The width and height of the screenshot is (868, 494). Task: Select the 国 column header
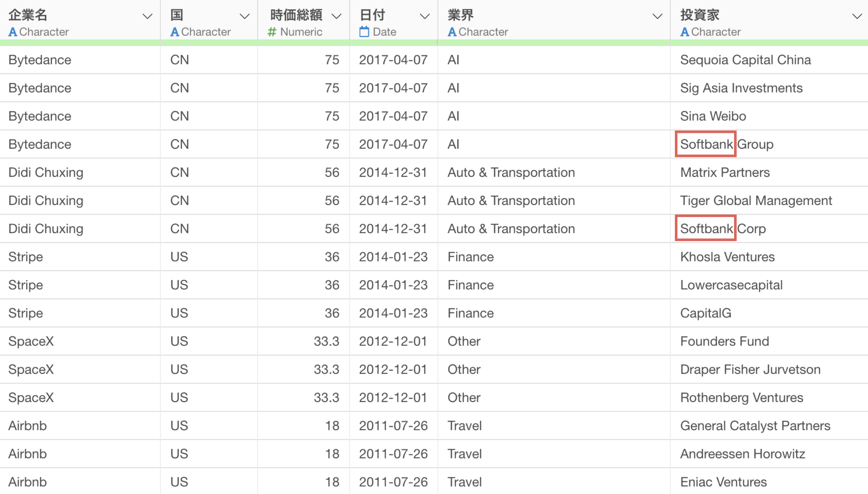click(x=209, y=20)
